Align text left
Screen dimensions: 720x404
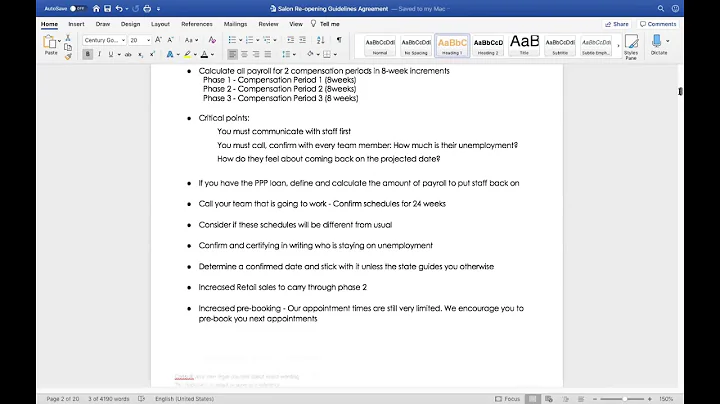(232, 54)
